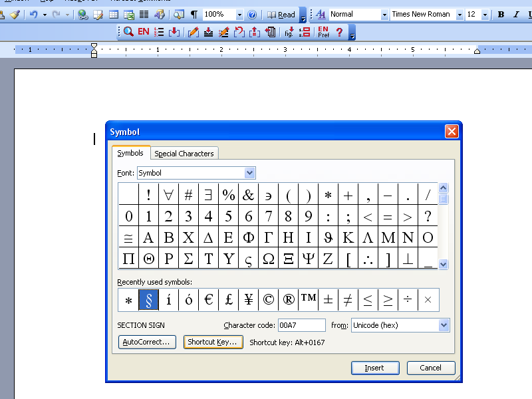Open the Tables and Borders tool
This screenshot has height=399, width=532.
click(98, 15)
